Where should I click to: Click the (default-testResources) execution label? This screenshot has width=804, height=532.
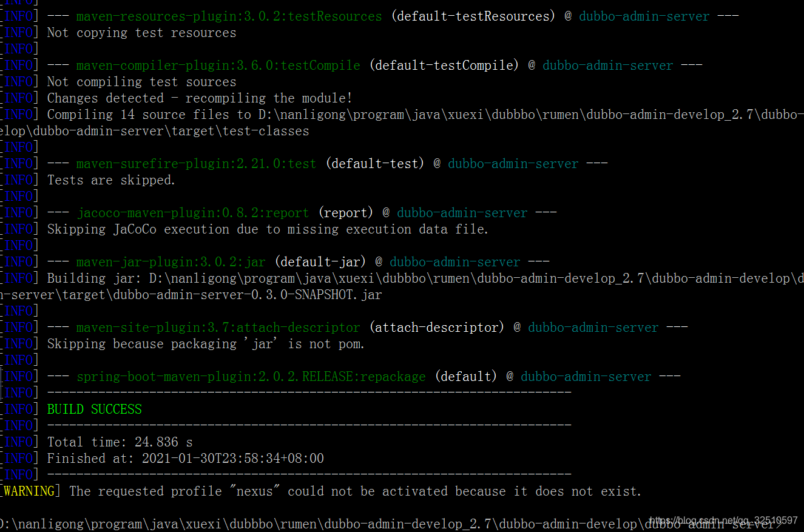click(x=473, y=16)
